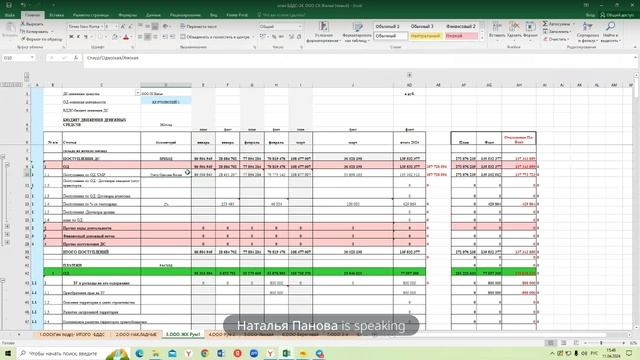Image resolution: width=640 pixels, height=360 pixels.
Task: Open the font size dropdown
Action: pyautogui.click(x=117, y=27)
